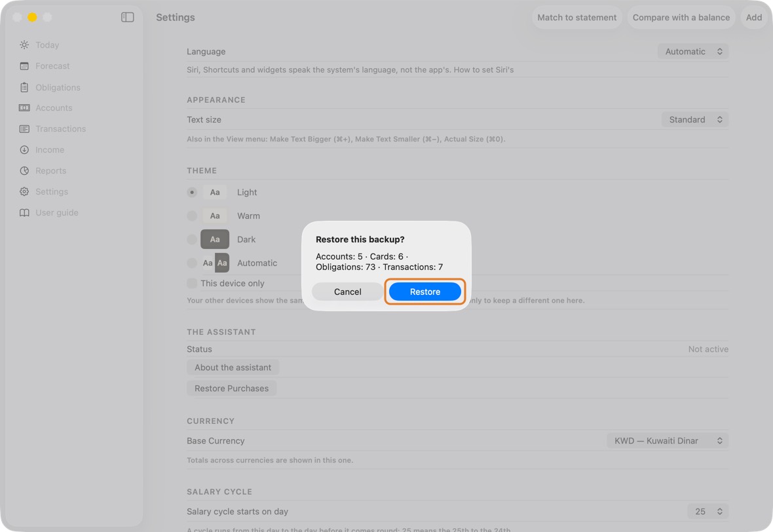Viewport: 773px width, 532px height.
Task: Click Restore Purchases button
Action: (232, 389)
